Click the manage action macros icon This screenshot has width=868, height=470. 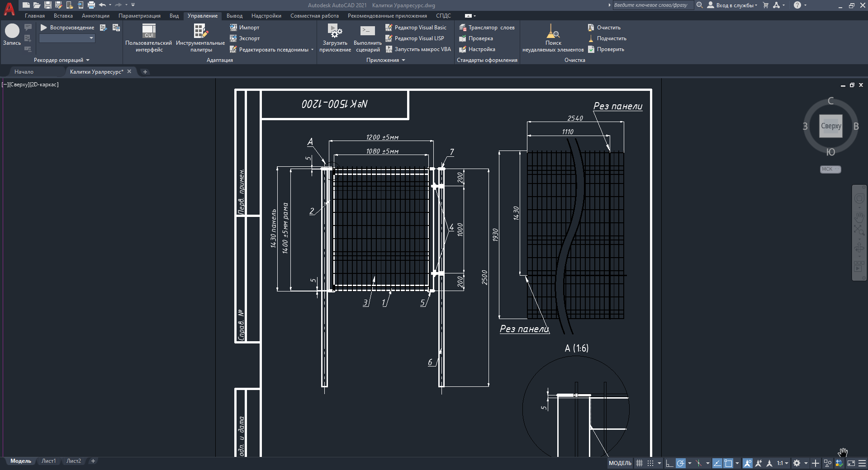click(x=116, y=28)
